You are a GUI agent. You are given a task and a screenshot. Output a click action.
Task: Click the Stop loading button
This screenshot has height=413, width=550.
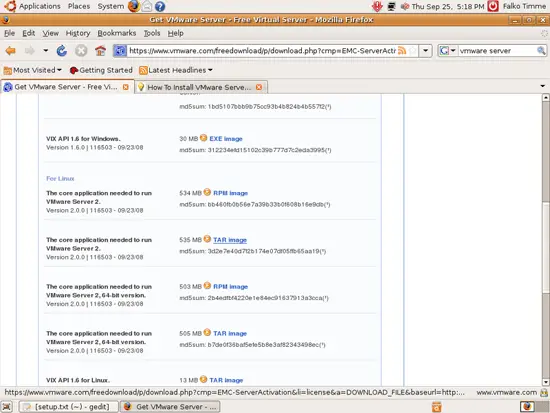click(81, 51)
